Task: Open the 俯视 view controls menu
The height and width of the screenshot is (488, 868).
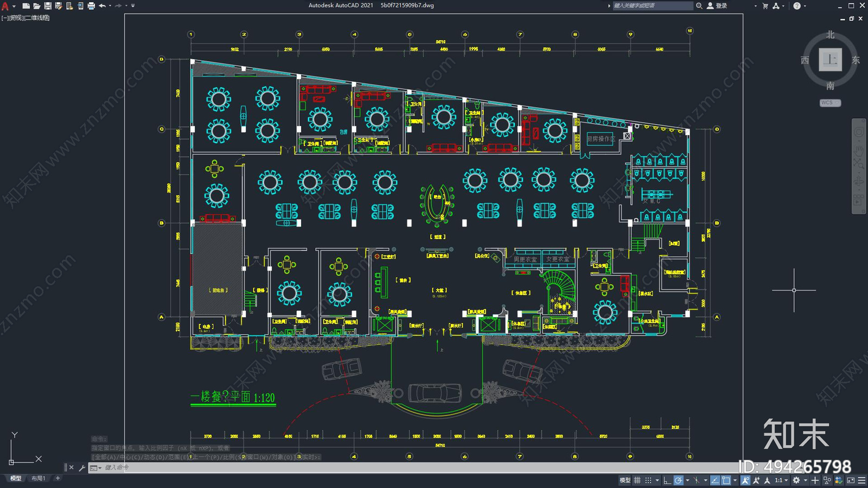Action: click(16, 18)
